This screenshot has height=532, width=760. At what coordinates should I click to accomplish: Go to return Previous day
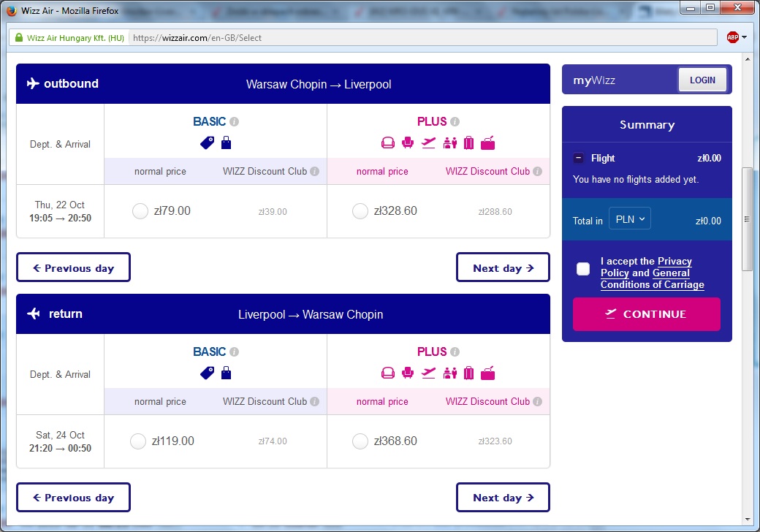73,497
